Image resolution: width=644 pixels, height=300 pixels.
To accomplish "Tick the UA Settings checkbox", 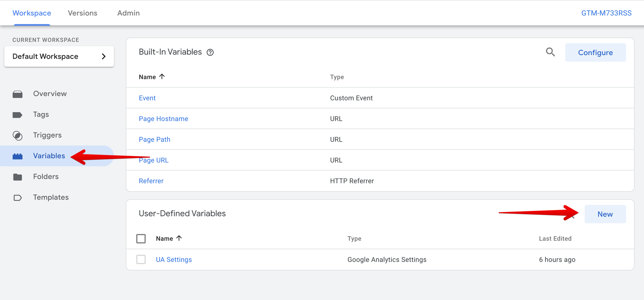I will [x=141, y=259].
